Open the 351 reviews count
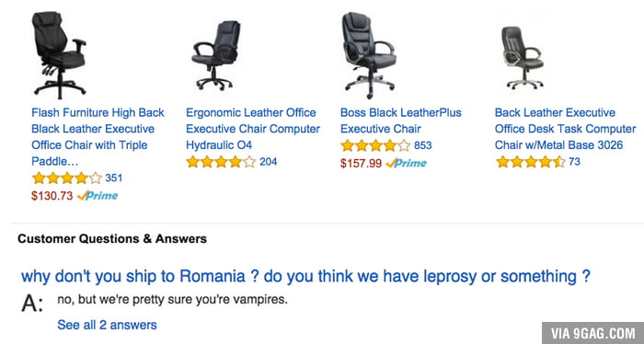The width and height of the screenshot is (644, 344). [114, 178]
